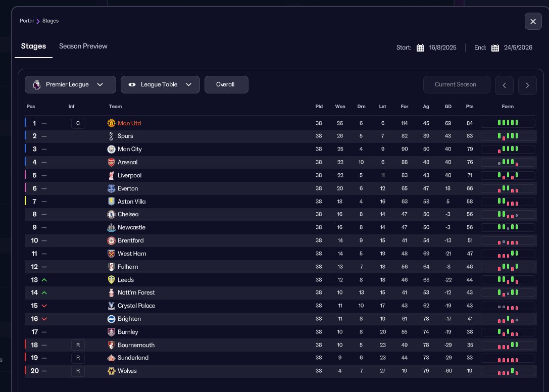Viewport: 549px width, 392px height.
Task: Go to the previous season arrow
Action: (x=504, y=85)
